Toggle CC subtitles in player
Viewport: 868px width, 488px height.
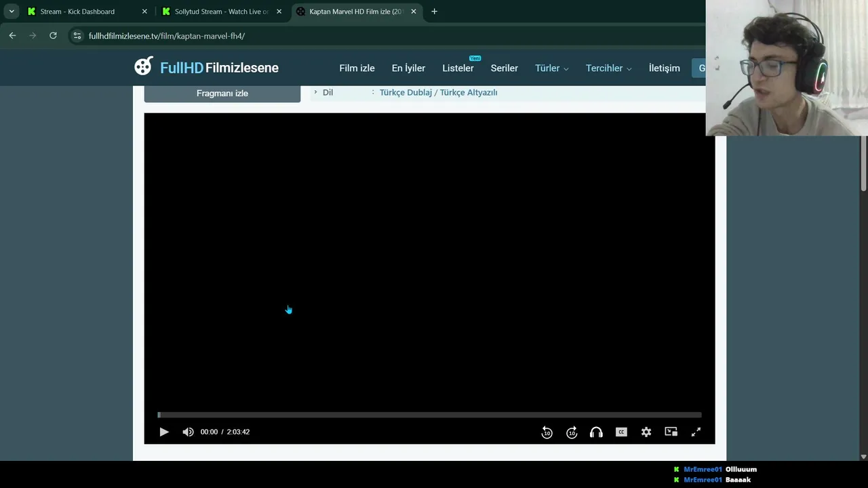pos(621,432)
